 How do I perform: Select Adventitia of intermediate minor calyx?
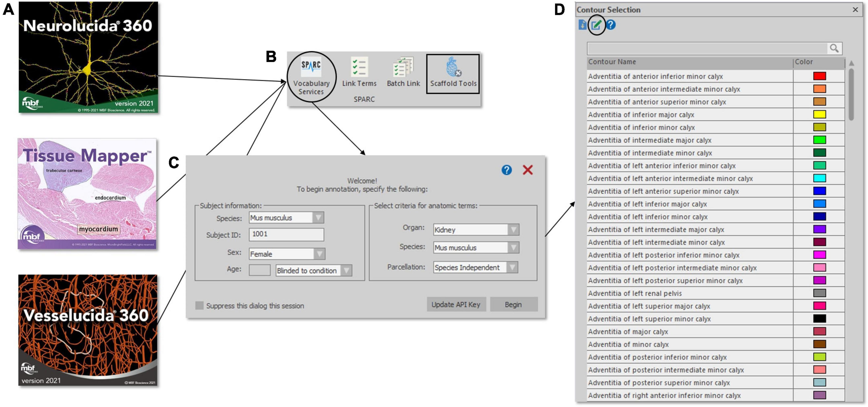coord(716,153)
